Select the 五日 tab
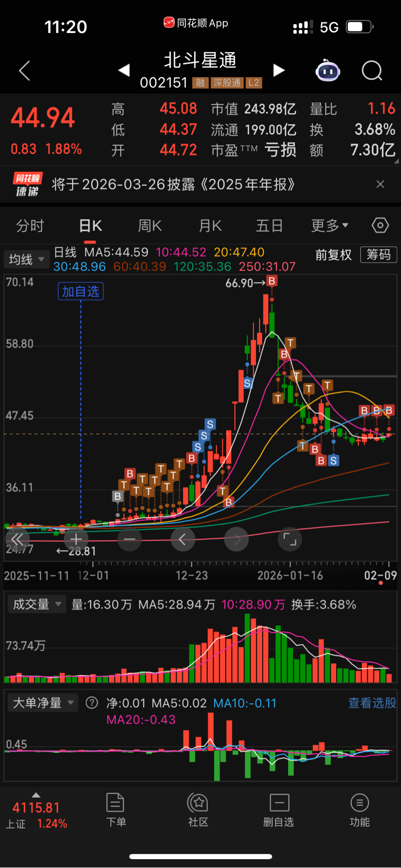 point(269,226)
